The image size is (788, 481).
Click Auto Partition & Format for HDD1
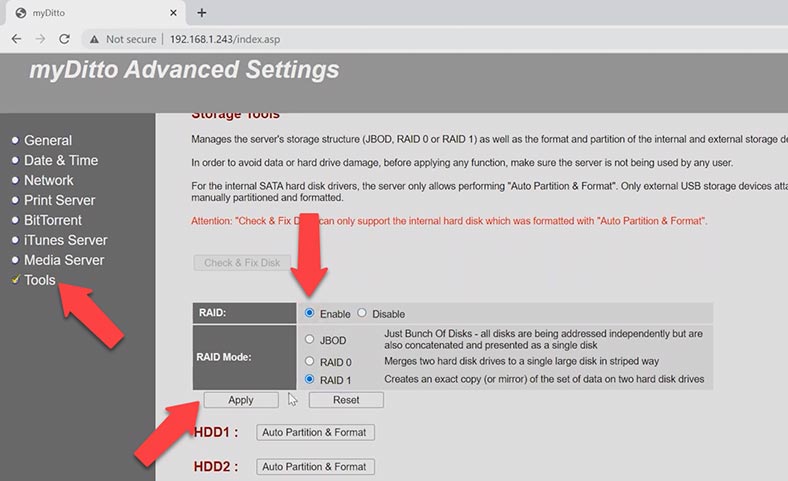click(315, 432)
